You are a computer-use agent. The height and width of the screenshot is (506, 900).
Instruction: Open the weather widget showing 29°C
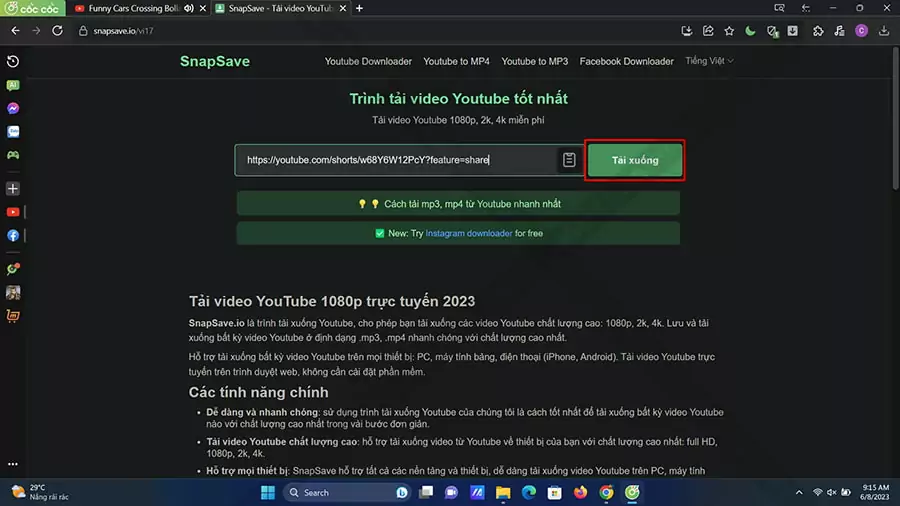point(40,492)
